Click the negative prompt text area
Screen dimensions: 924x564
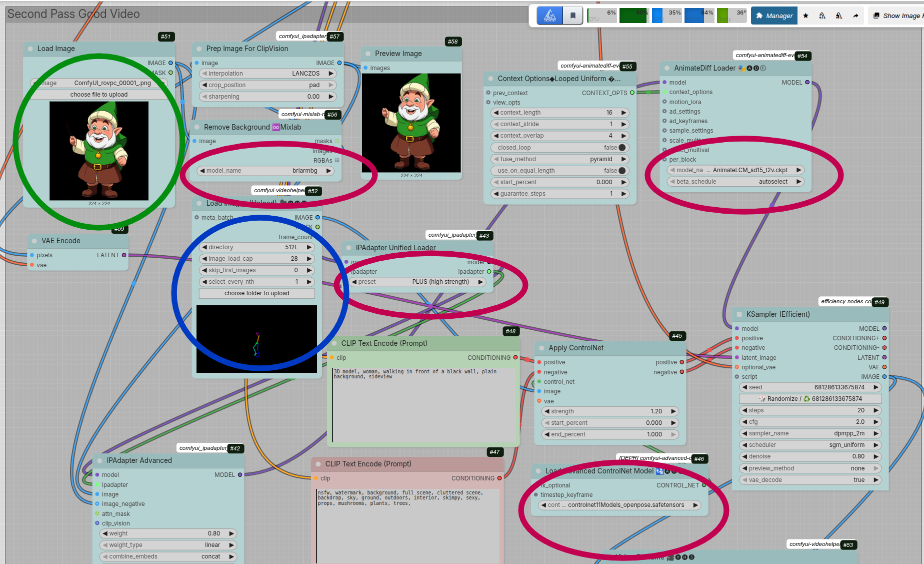pos(408,526)
